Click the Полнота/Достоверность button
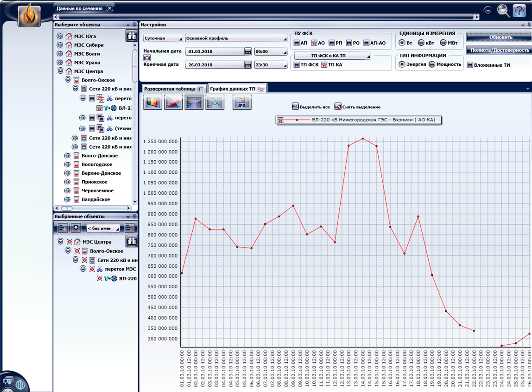Image resolution: width=532 pixels, height=392 pixels. pyautogui.click(x=499, y=50)
